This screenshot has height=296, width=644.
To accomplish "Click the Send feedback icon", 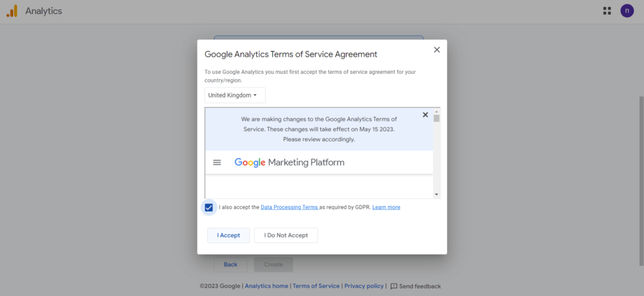I will point(394,286).
